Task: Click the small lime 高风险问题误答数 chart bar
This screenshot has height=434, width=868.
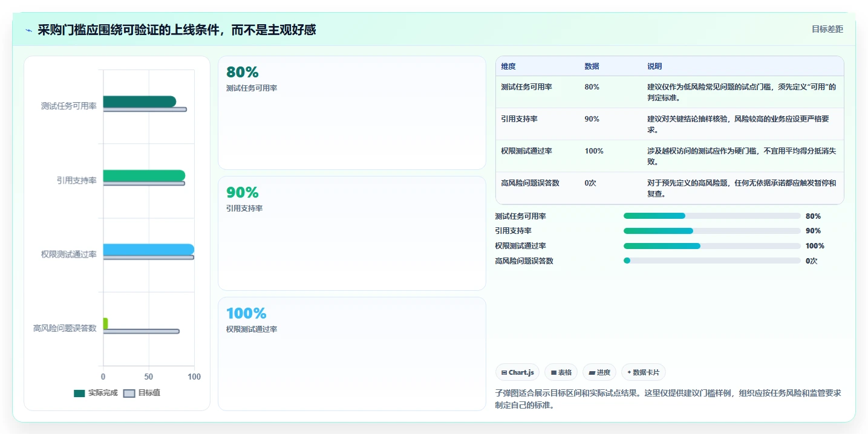Action: click(x=105, y=323)
